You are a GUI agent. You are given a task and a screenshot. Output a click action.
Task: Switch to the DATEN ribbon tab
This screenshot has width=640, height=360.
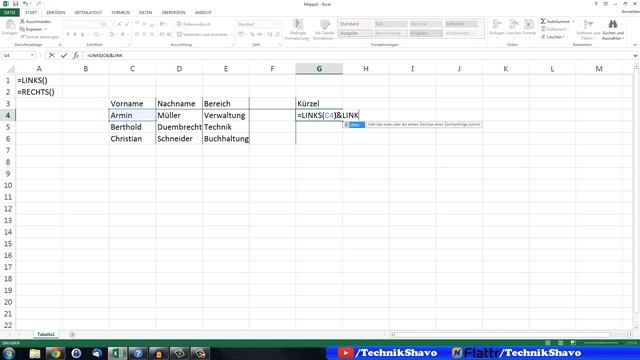tap(145, 12)
